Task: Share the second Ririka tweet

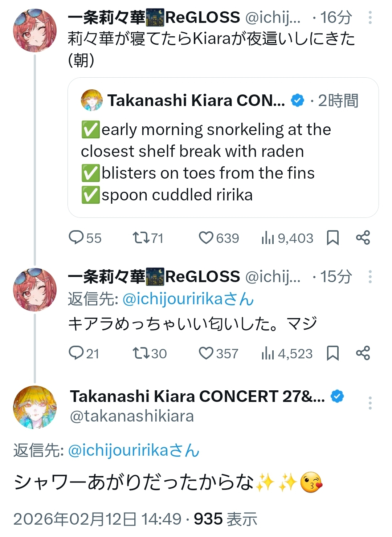Action: [x=363, y=353]
